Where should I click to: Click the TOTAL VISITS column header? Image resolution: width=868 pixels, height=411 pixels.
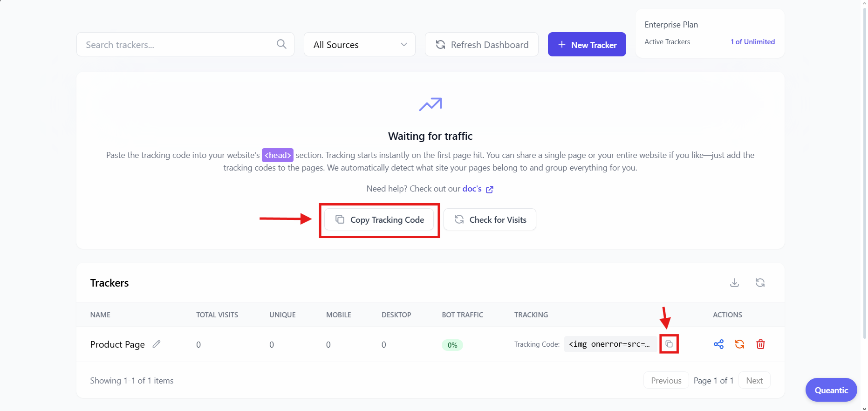(x=217, y=315)
